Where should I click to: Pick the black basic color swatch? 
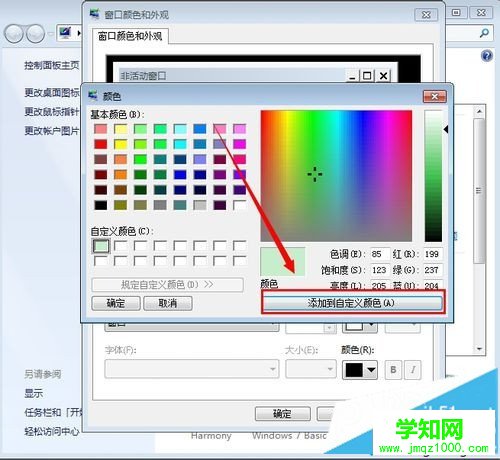tap(101, 205)
